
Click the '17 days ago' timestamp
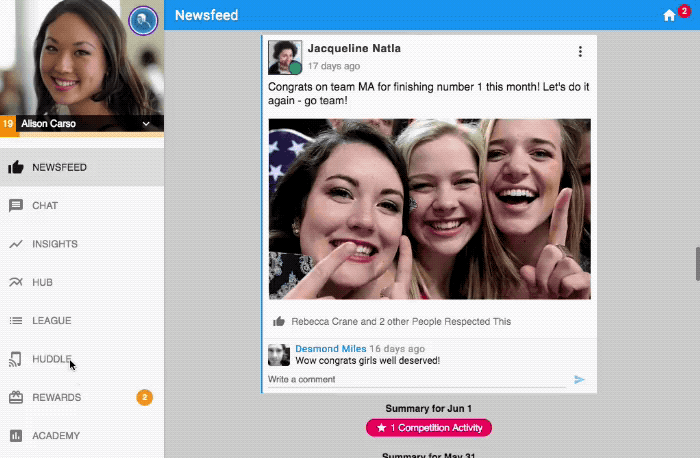point(334,66)
